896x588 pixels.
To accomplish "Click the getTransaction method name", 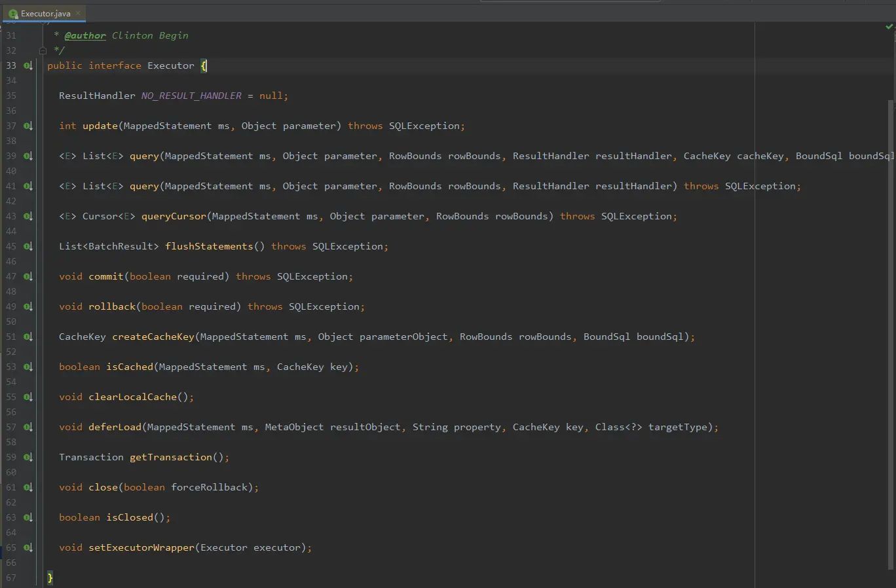I will pyautogui.click(x=171, y=457).
